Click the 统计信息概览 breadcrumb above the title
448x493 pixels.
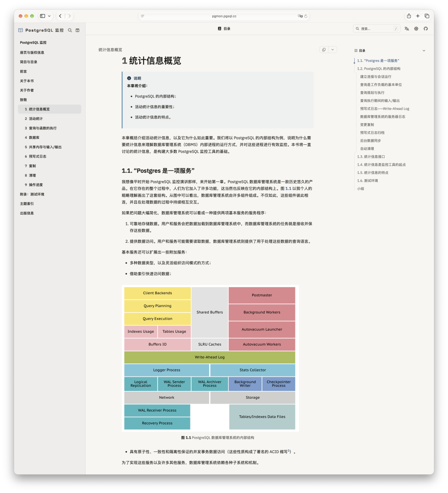[110, 50]
